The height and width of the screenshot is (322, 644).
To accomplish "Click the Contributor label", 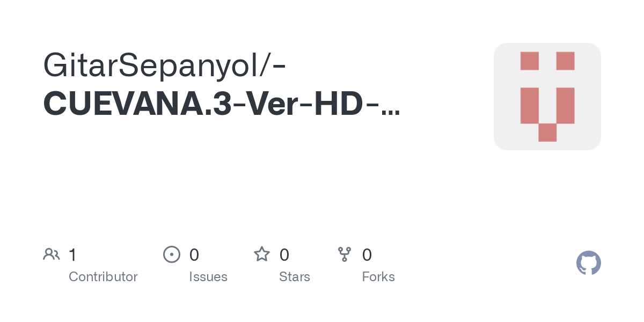I will [103, 277].
